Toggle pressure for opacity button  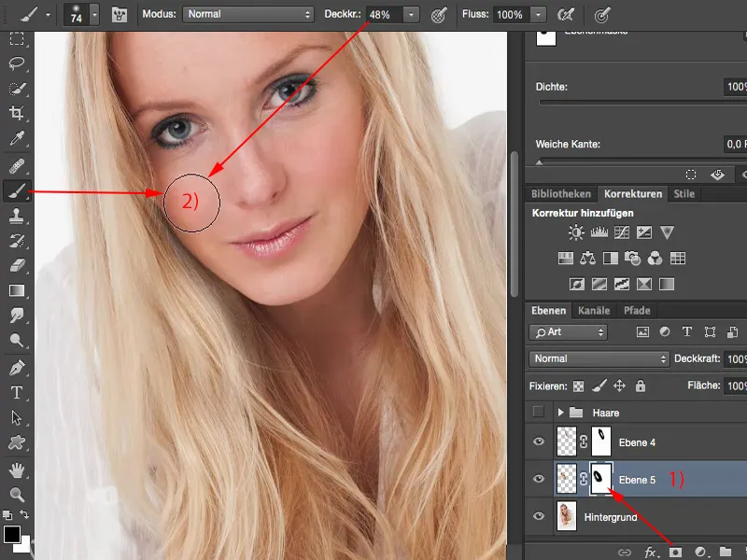438,15
